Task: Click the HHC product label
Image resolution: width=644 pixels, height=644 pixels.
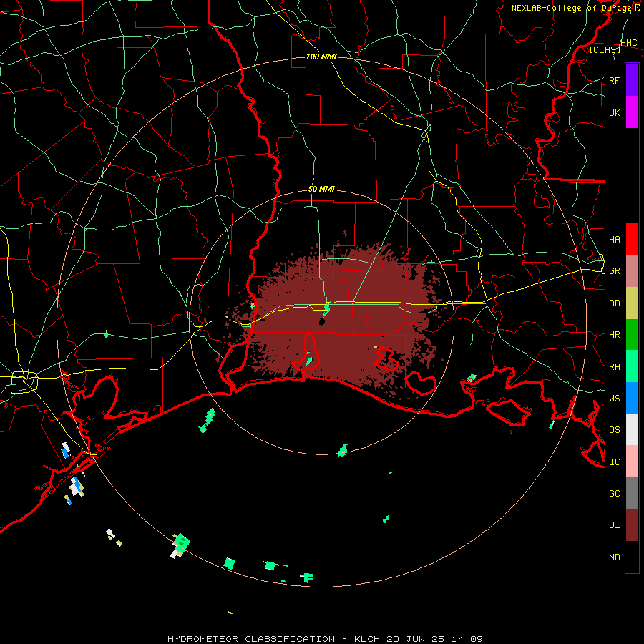Action: click(x=628, y=43)
